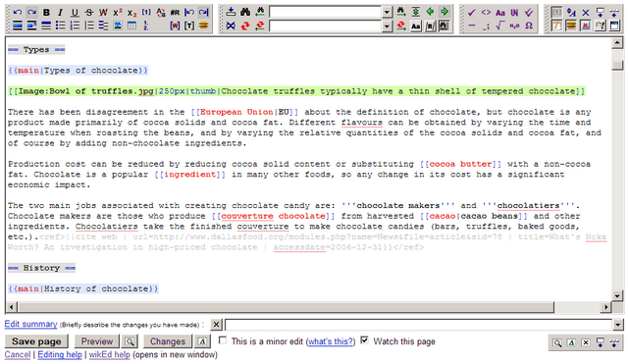Click in the find text input field
The image size is (628, 364).
(325, 12)
